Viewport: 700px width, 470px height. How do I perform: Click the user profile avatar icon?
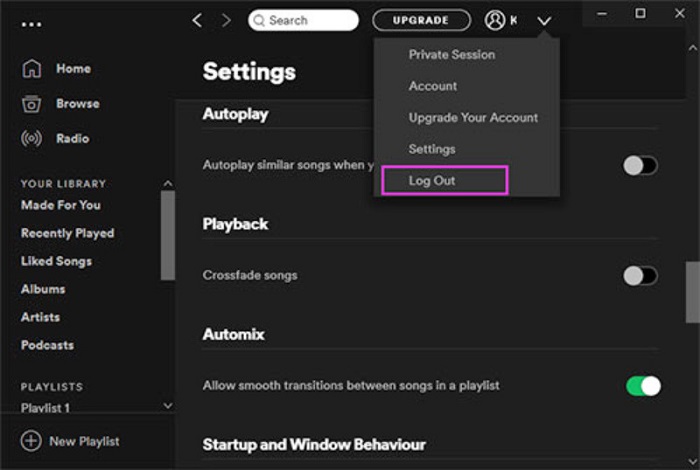495,20
